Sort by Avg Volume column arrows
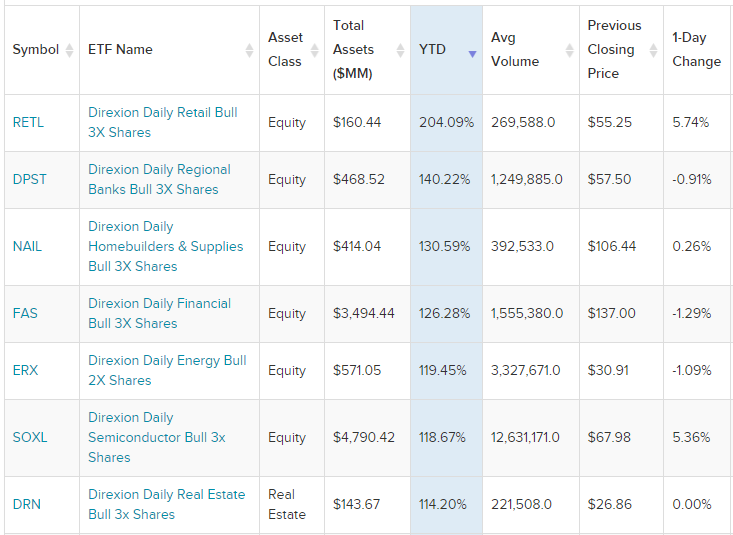This screenshot has height=535, width=733. click(569, 50)
